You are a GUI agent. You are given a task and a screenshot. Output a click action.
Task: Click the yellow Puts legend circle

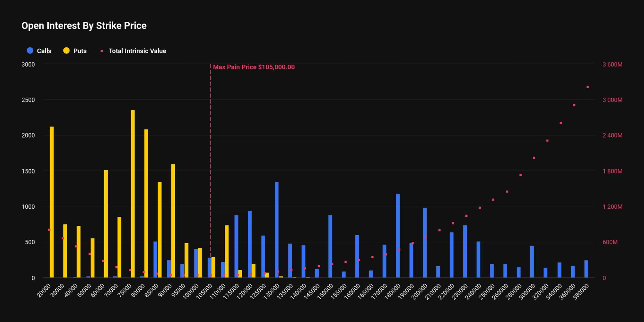click(x=66, y=51)
